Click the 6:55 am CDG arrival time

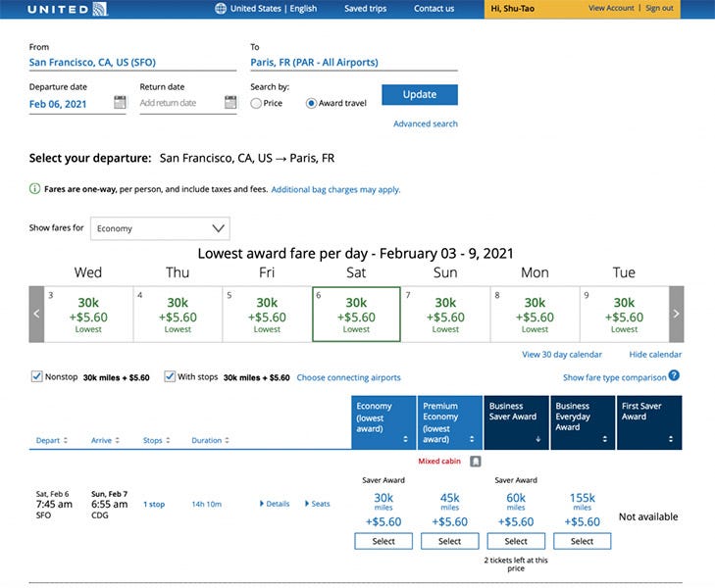click(110, 504)
